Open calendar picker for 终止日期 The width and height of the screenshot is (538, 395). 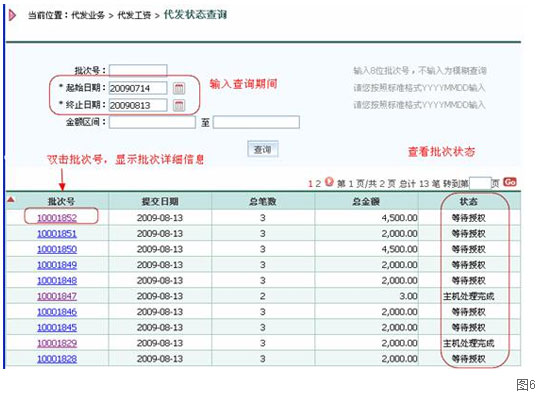pos(178,105)
